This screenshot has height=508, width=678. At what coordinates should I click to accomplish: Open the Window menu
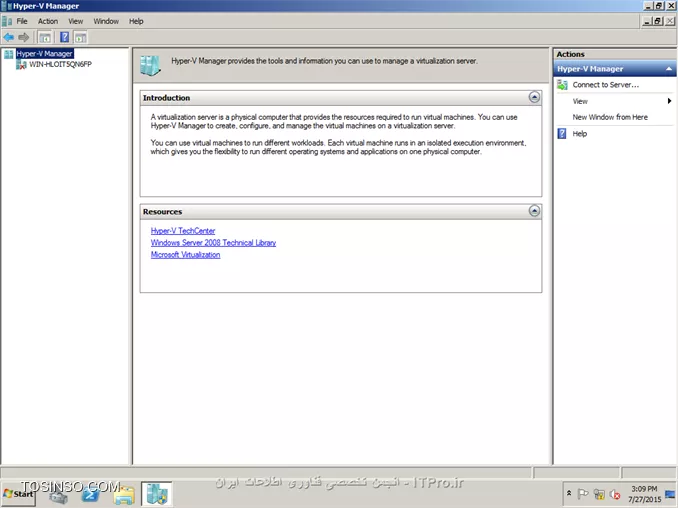tap(106, 21)
